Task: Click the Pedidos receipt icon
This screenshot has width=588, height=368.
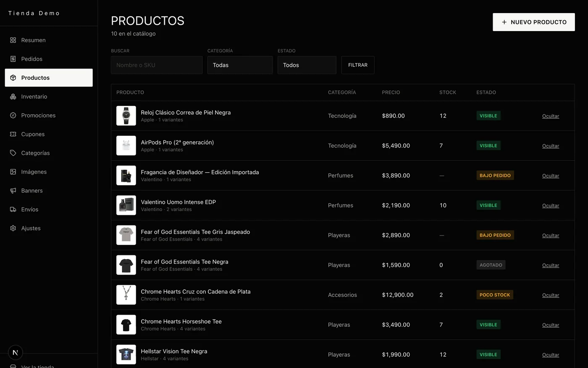Action: point(13,59)
